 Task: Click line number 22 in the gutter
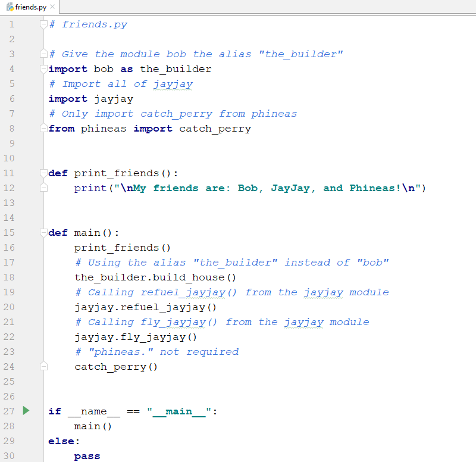pos(9,337)
